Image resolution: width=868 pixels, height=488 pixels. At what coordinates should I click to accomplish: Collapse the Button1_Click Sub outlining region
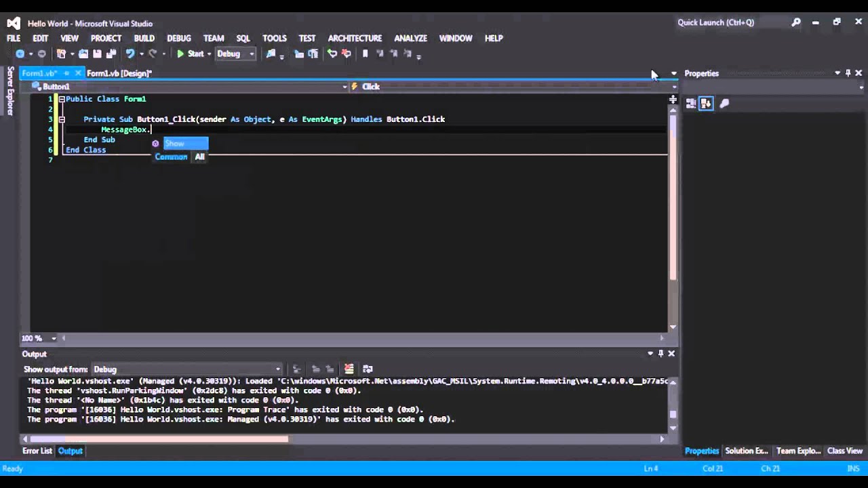click(x=62, y=119)
